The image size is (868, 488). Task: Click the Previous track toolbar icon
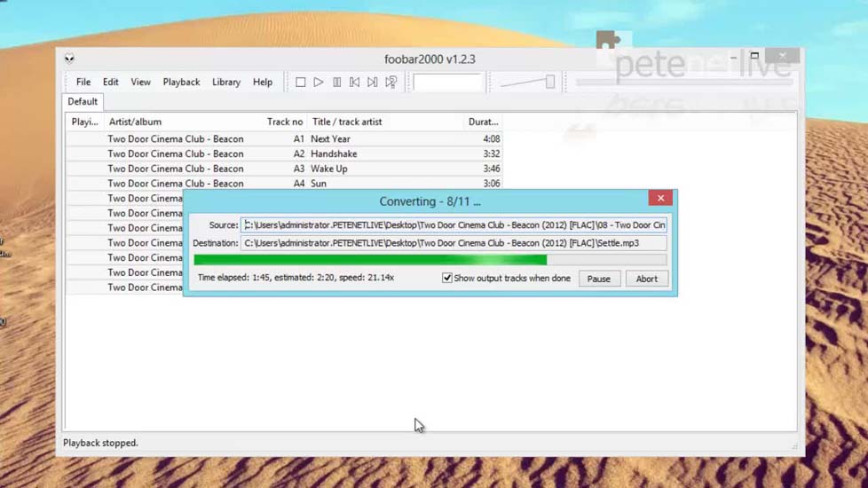[354, 83]
